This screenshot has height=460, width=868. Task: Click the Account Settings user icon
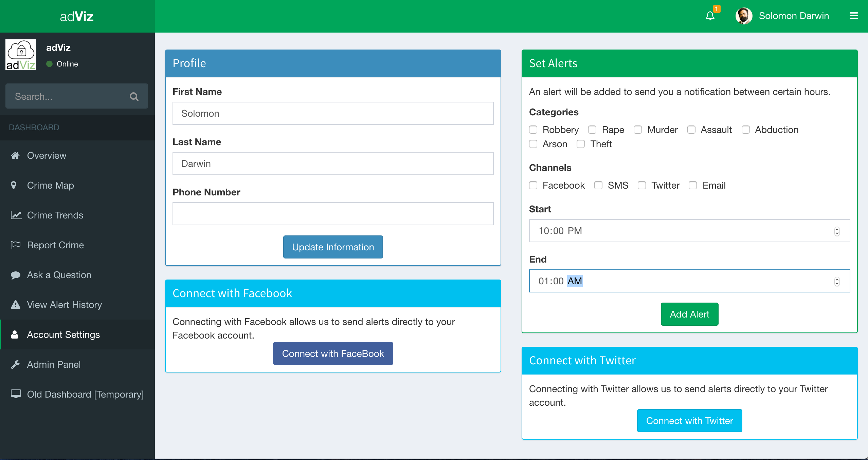pyautogui.click(x=15, y=334)
